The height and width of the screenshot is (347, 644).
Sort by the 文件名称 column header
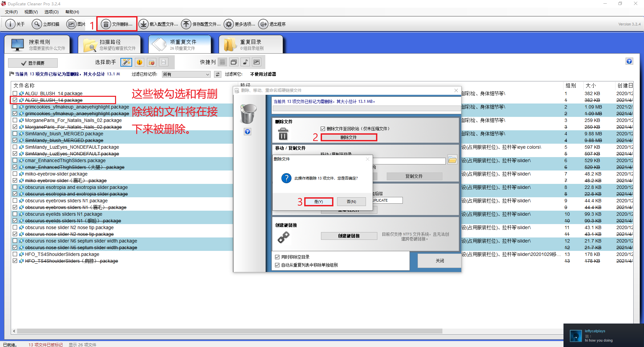coord(24,85)
